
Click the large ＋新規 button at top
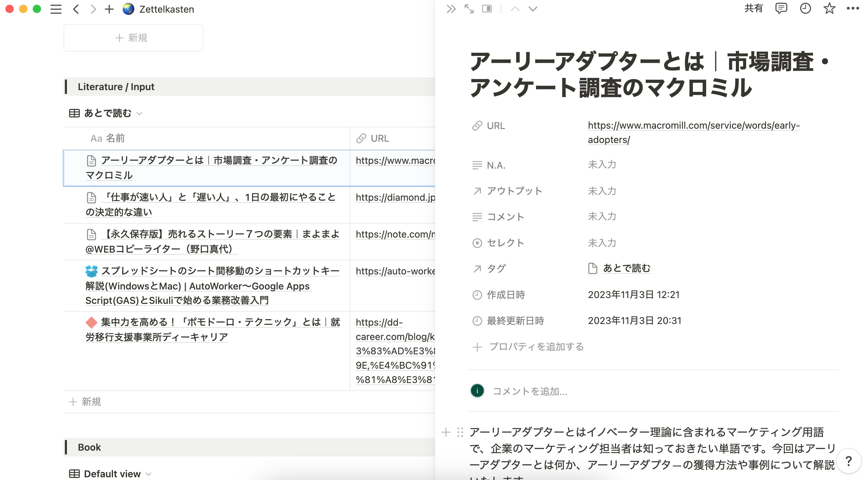[x=133, y=38]
